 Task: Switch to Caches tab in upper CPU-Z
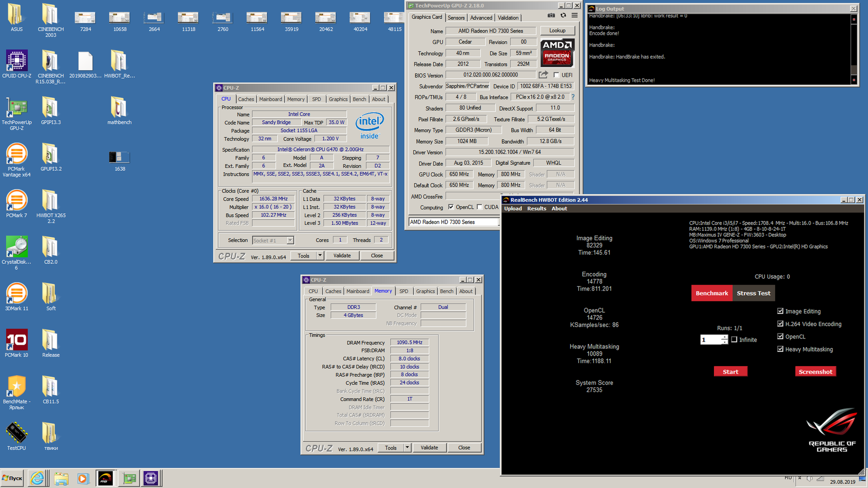tap(246, 99)
